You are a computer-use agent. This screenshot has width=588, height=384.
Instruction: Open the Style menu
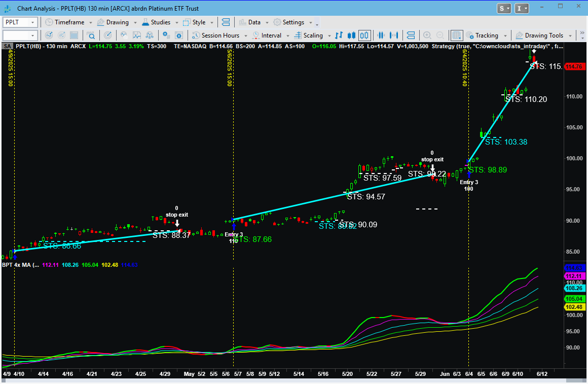pos(194,22)
